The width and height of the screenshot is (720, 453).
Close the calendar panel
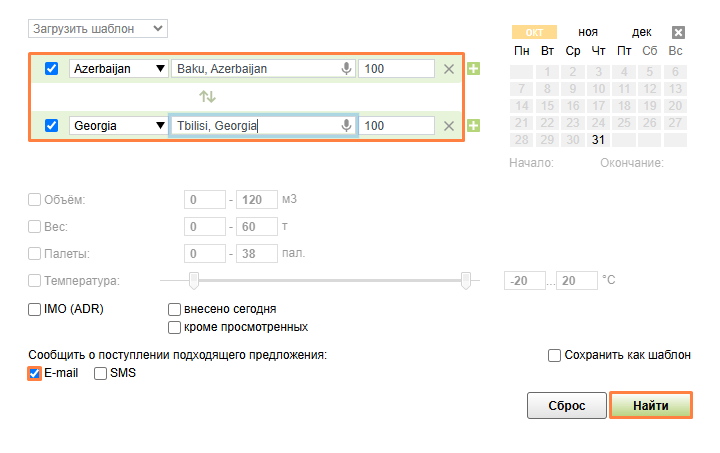pos(678,32)
